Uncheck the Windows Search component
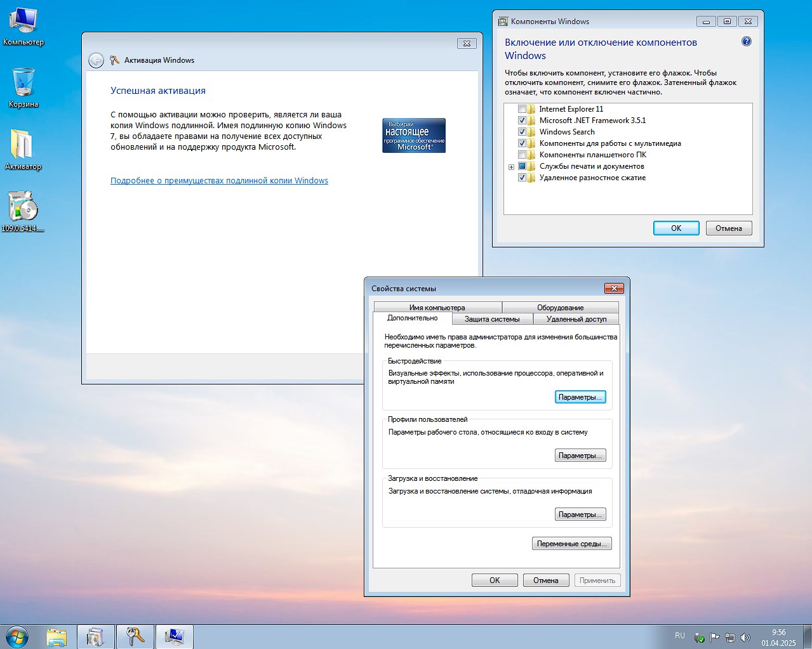The width and height of the screenshot is (812, 649). coord(522,132)
